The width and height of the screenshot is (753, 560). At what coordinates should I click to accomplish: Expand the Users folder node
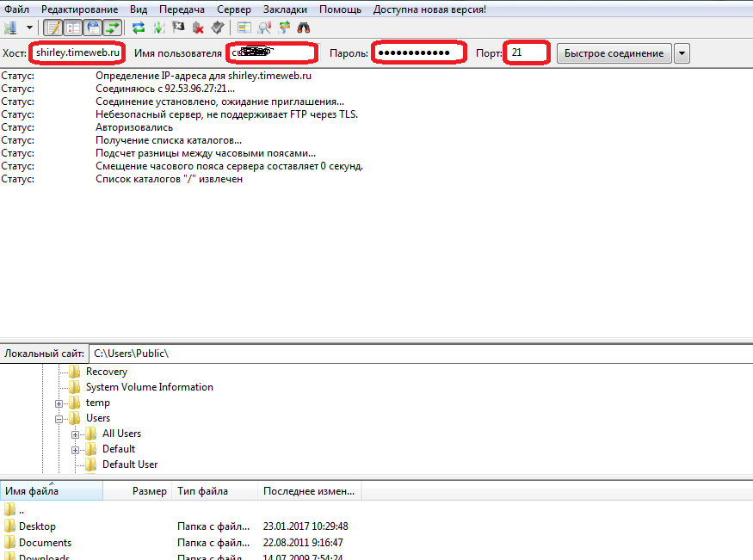point(59,417)
